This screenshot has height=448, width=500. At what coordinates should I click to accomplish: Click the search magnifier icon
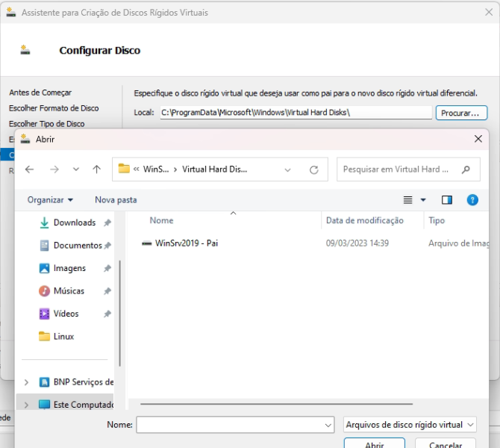(x=466, y=169)
